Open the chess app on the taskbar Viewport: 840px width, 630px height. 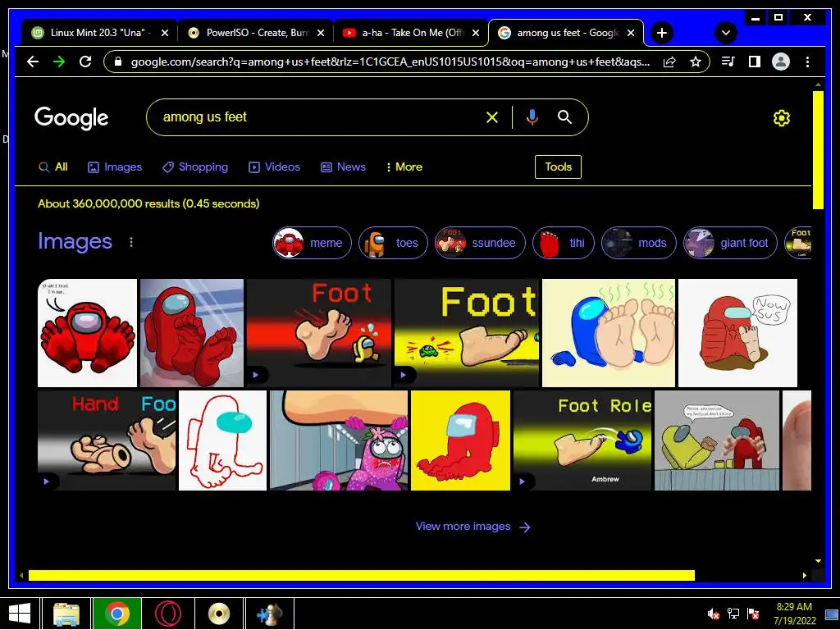click(269, 614)
